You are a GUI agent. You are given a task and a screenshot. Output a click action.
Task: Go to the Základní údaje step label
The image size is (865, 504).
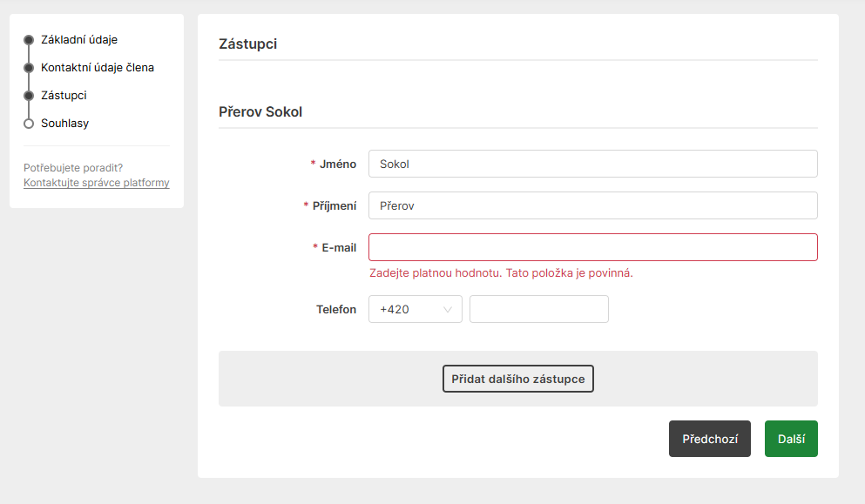click(x=79, y=40)
